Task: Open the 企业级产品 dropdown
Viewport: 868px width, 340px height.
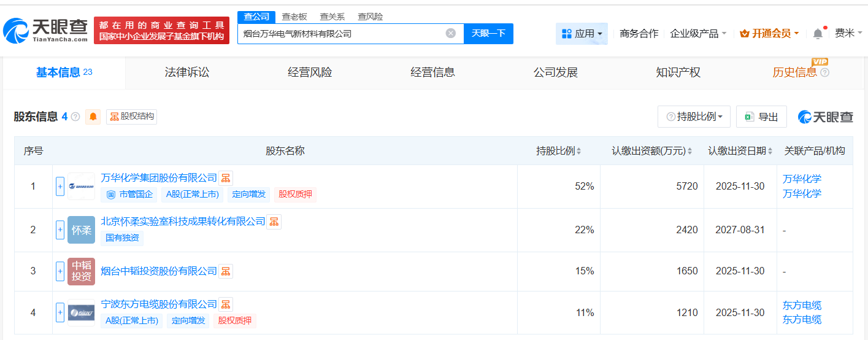Action: [x=698, y=34]
